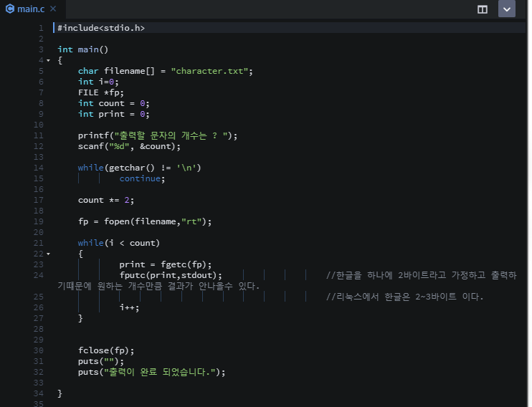
Task: Click the final puts call on line 32
Action: pyautogui.click(x=152, y=372)
